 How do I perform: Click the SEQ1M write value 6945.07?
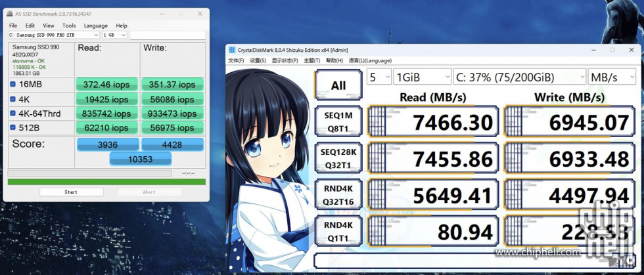click(x=570, y=121)
